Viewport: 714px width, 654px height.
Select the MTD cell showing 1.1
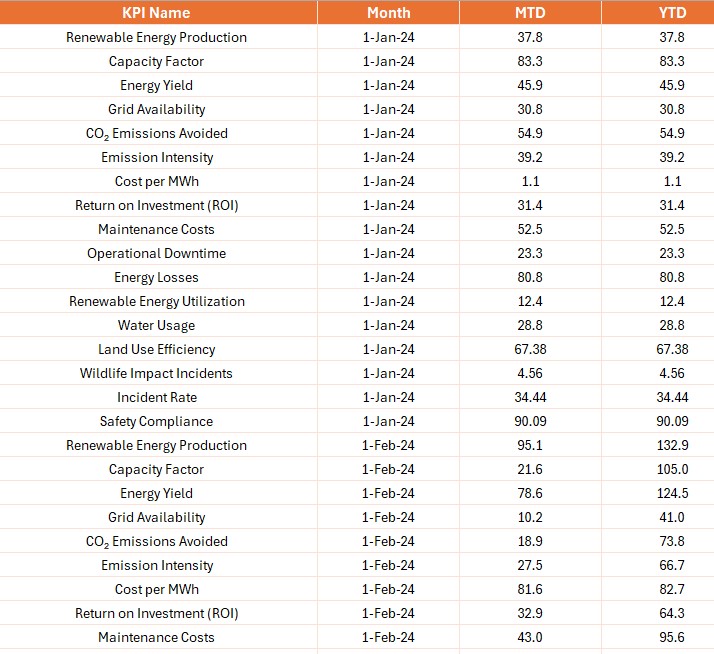pos(530,181)
